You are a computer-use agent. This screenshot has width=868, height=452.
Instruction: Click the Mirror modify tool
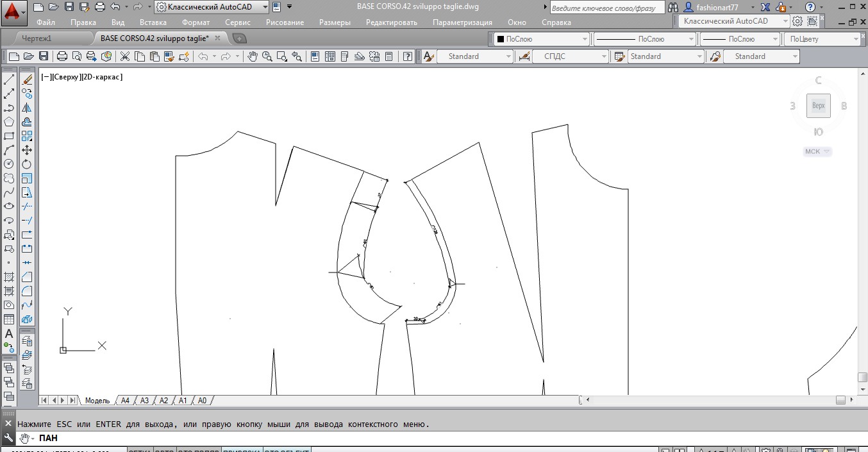point(27,108)
